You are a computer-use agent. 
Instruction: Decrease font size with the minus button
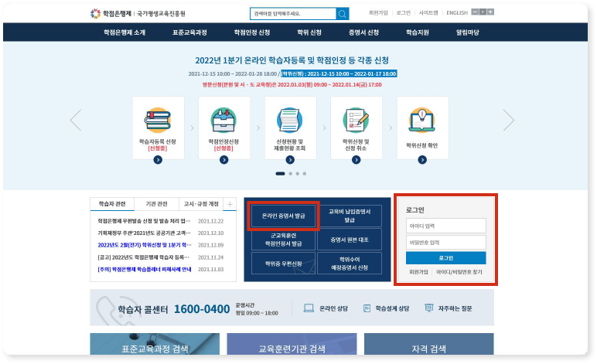coord(475,12)
